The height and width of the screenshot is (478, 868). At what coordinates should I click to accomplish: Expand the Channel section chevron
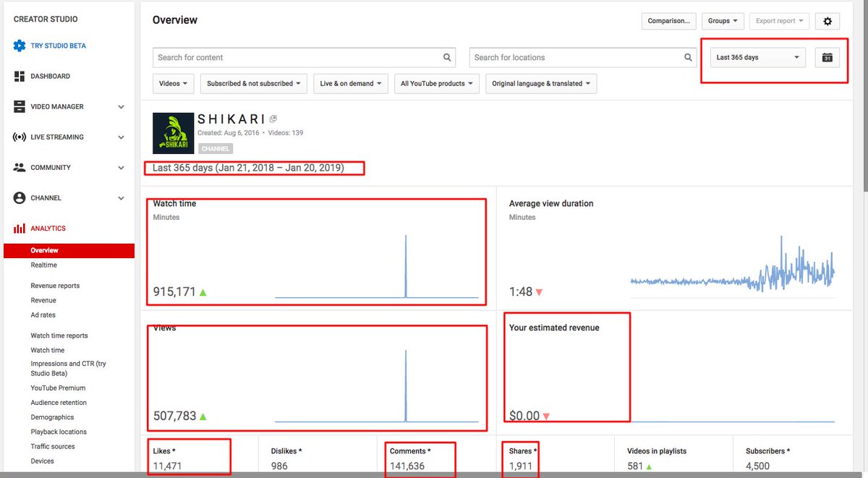pos(121,198)
